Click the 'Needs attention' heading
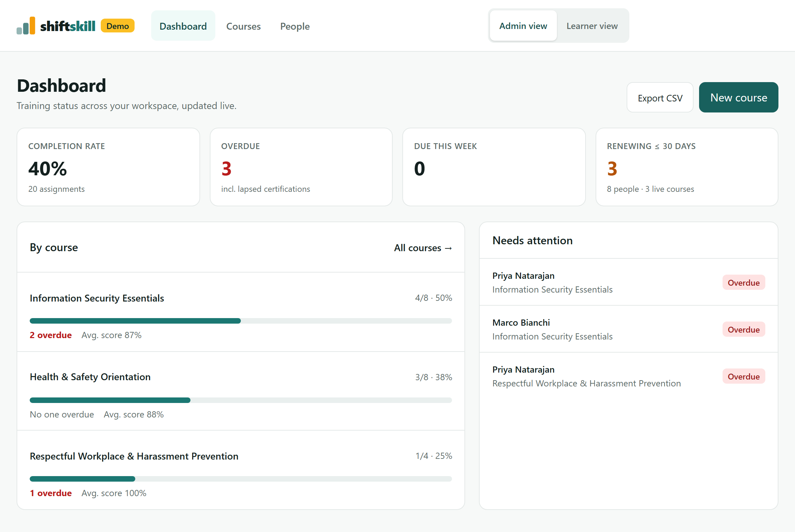This screenshot has width=795, height=532. 532,240
